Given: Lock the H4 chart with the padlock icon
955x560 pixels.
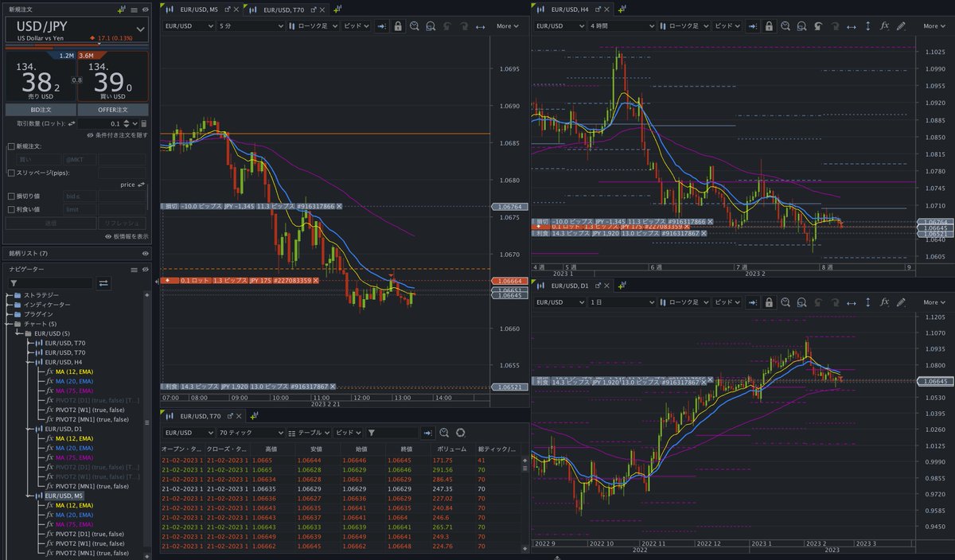Looking at the screenshot, I should click(x=769, y=26).
